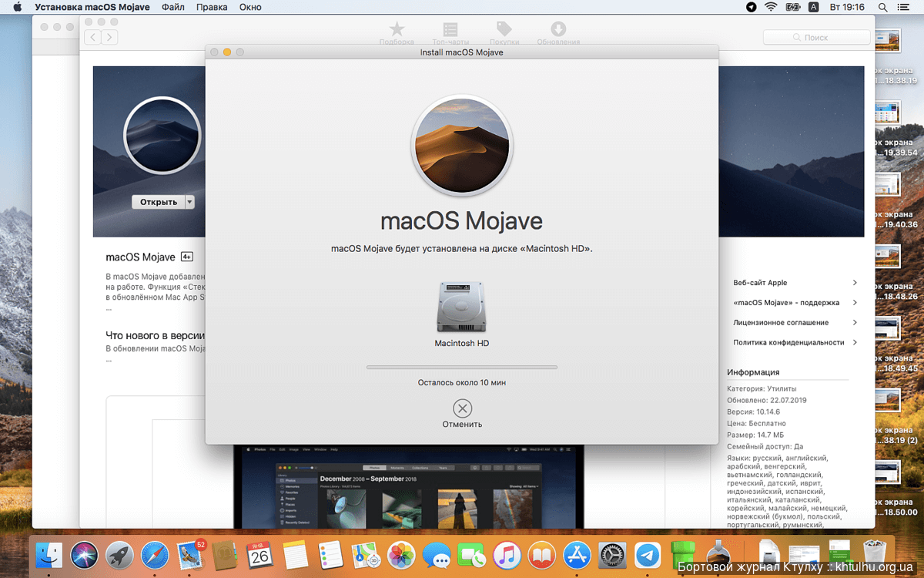This screenshot has width=924, height=578.
Task: Open Mail with 52 badge in Dock
Action: point(190,554)
